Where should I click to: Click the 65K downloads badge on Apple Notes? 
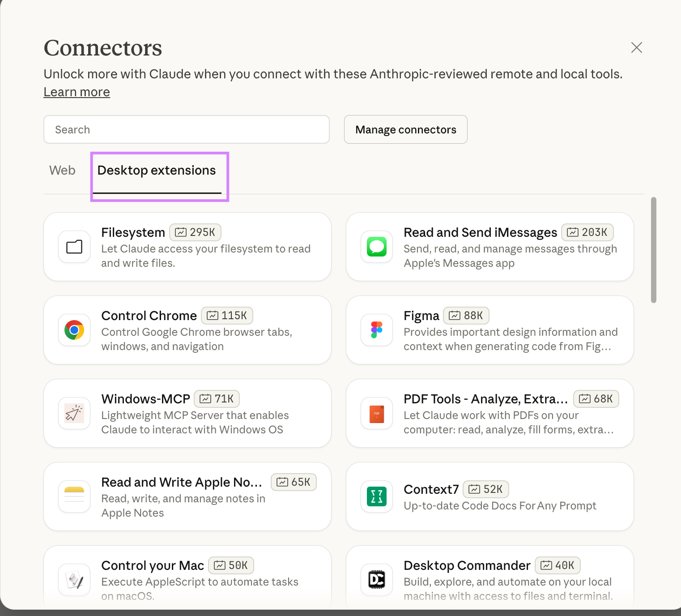pos(294,482)
